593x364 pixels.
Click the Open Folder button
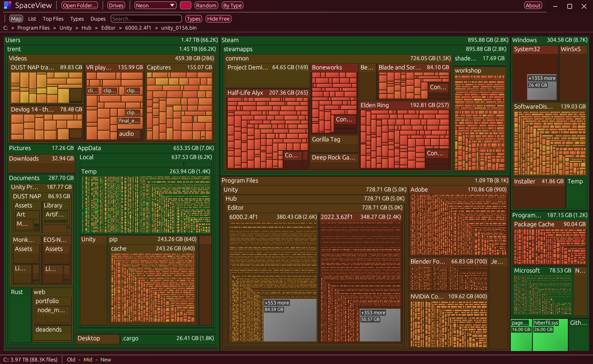(80, 5)
